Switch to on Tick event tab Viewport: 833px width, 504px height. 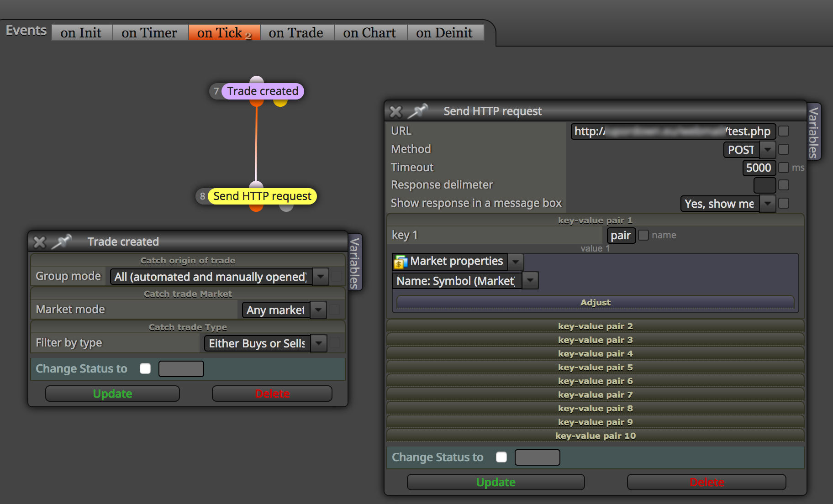click(x=224, y=33)
